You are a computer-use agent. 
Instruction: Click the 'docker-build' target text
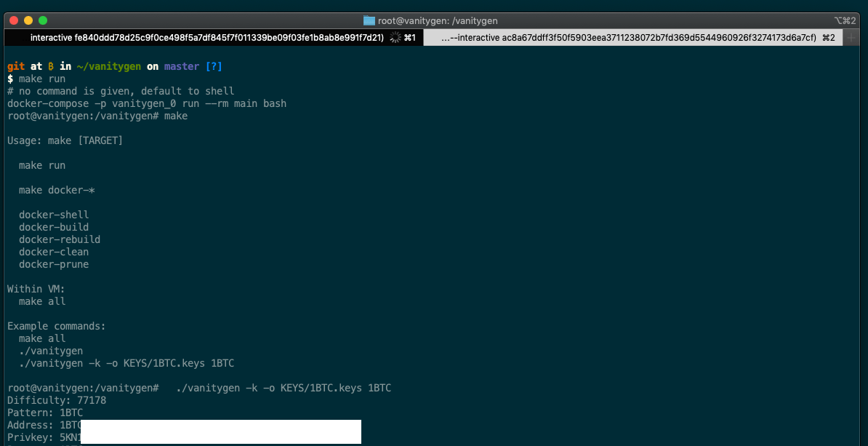click(54, 227)
